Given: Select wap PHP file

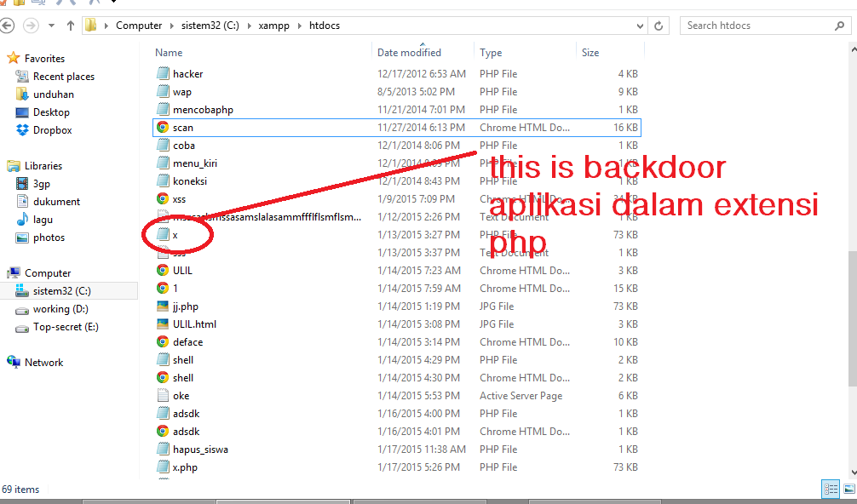Looking at the screenshot, I should click(398, 92).
